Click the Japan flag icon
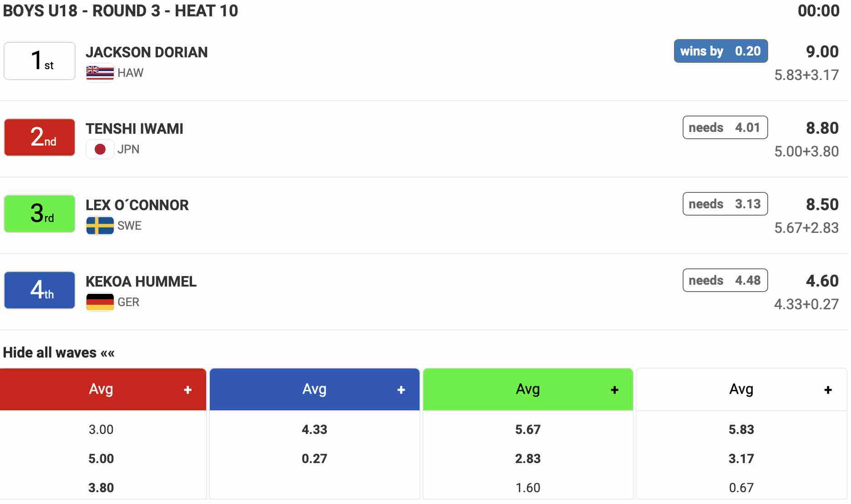 [x=100, y=149]
